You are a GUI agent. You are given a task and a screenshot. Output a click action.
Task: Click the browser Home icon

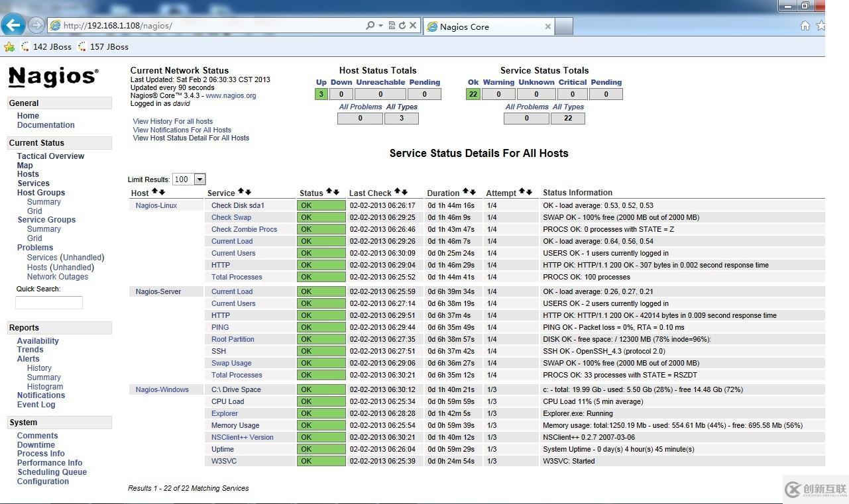[805, 26]
